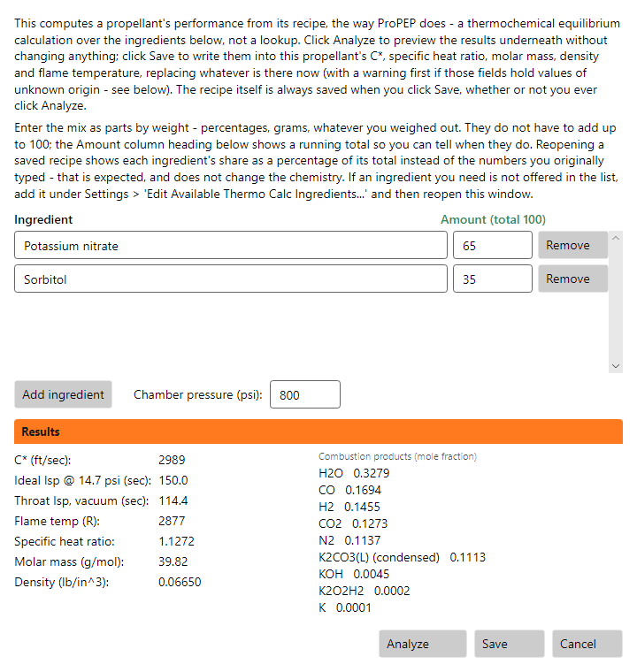Click the K2O2H2 0.0002 product row

tap(365, 591)
